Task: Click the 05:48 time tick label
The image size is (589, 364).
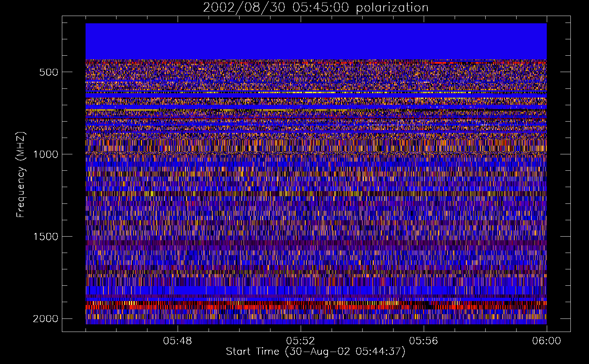Action: point(177,341)
